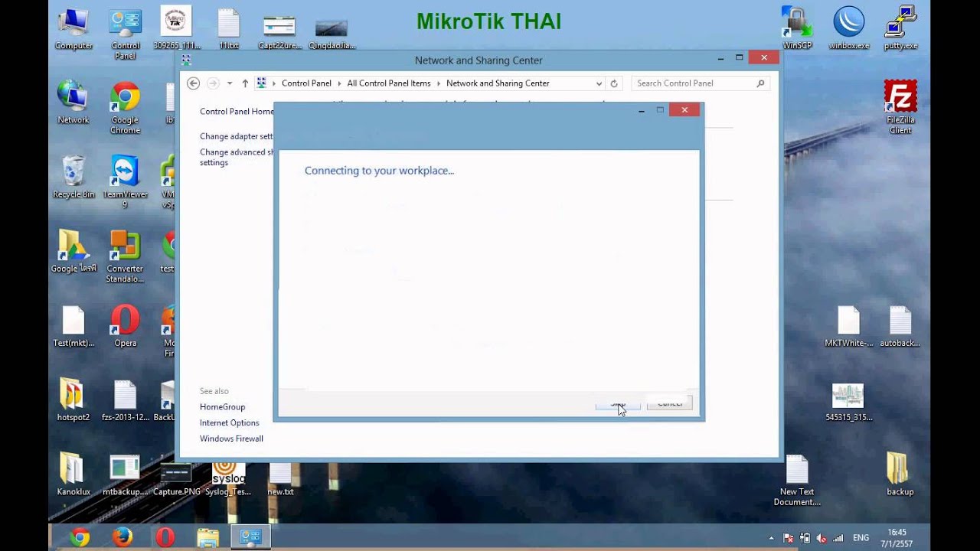Select the 11.txt file on desktop
Screen dimensions: 980x551
229,29
